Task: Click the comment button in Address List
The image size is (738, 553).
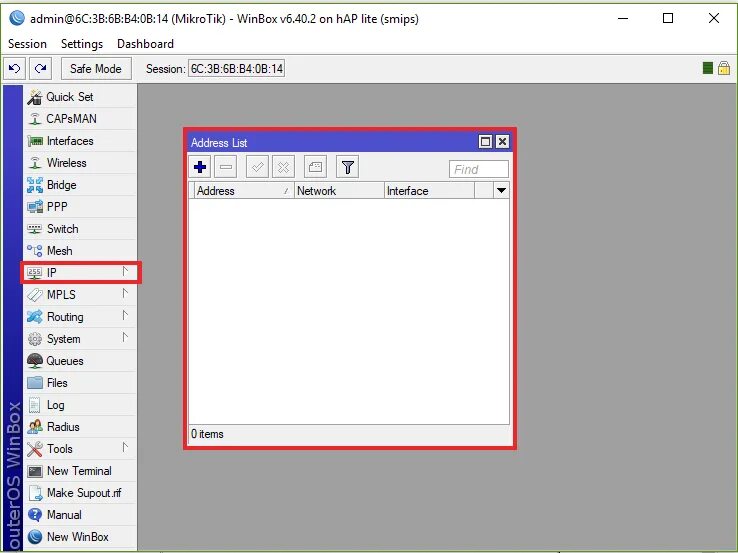Action: [x=315, y=167]
